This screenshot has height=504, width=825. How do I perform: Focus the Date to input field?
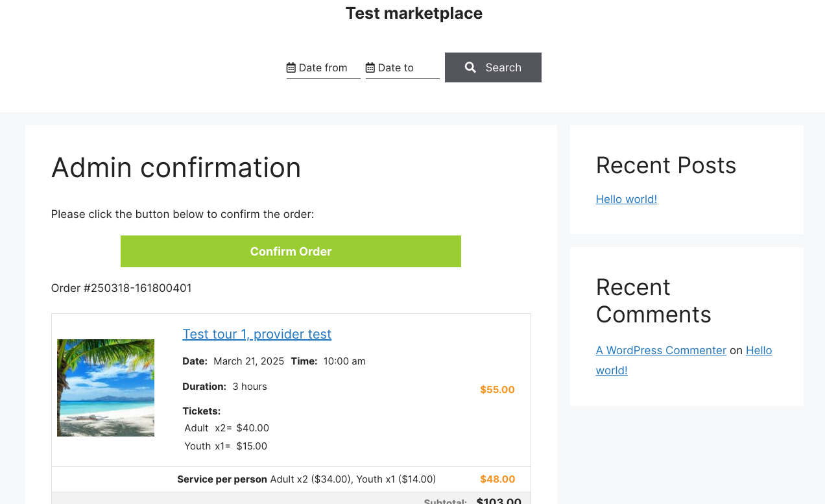tap(403, 67)
